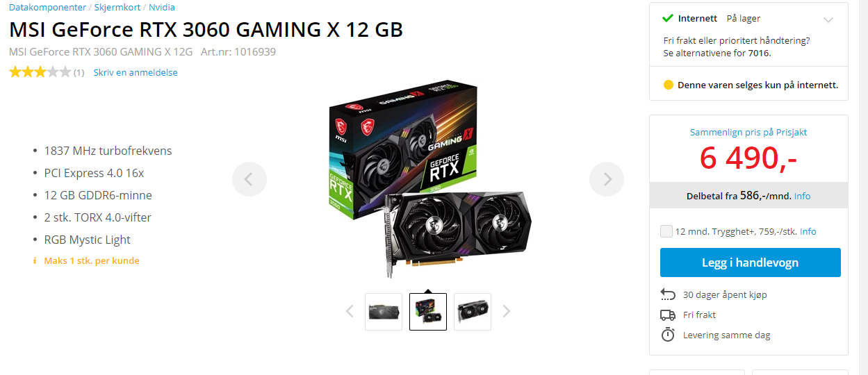This screenshot has height=375, width=868.
Task: Go to the Skjermkort breadcrumb category
Action: [x=117, y=7]
